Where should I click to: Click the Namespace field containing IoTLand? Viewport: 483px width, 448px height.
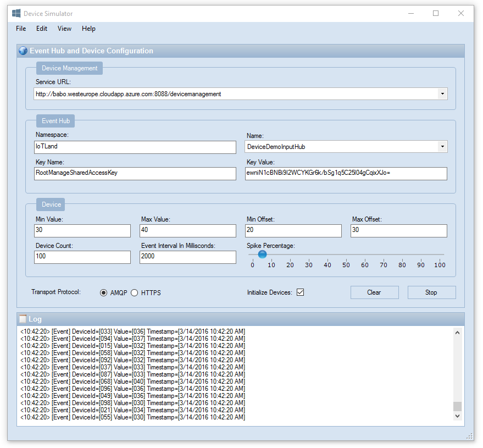(135, 147)
